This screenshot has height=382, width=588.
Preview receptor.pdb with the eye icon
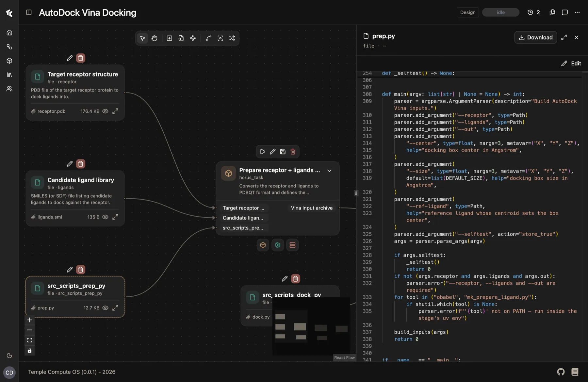[105, 111]
